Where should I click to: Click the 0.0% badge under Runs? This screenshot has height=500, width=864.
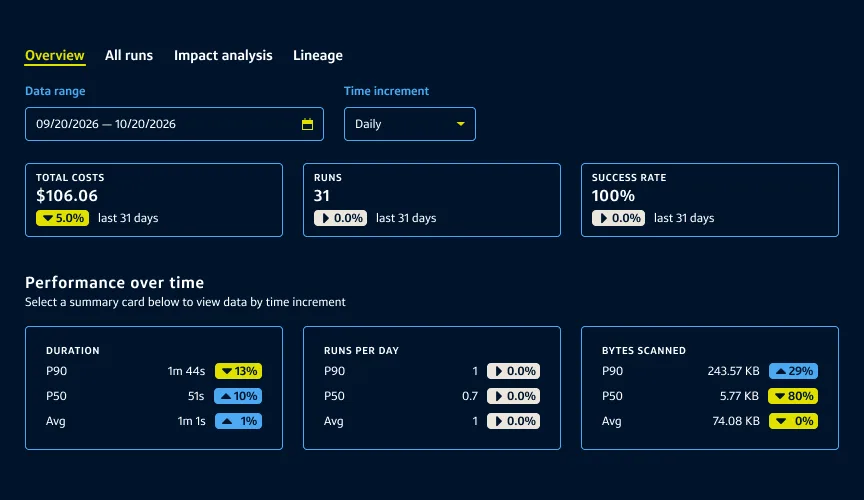341,218
